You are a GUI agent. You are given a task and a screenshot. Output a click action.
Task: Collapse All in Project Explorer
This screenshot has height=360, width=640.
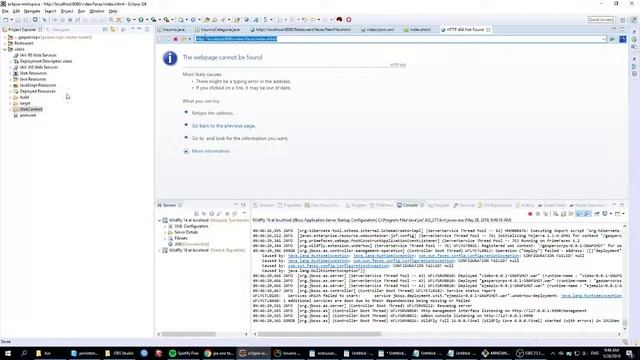tap(105, 29)
